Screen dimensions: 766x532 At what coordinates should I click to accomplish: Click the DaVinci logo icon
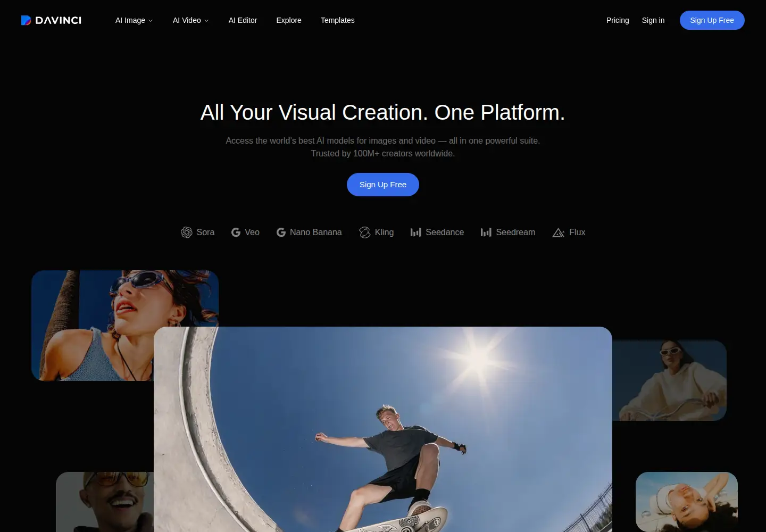click(x=26, y=20)
